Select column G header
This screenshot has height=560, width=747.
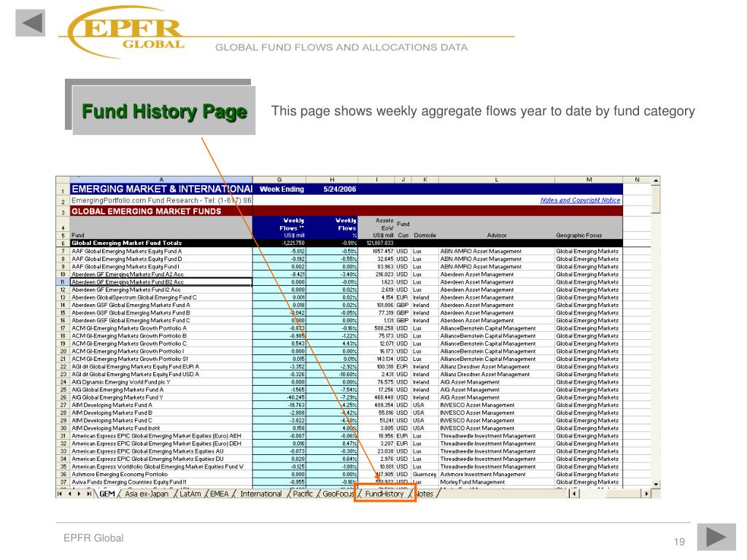click(x=279, y=179)
